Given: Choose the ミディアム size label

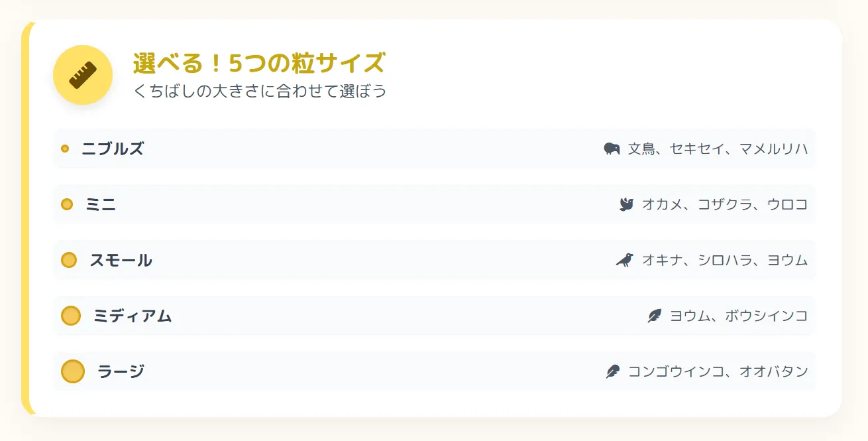Looking at the screenshot, I should point(133,316).
